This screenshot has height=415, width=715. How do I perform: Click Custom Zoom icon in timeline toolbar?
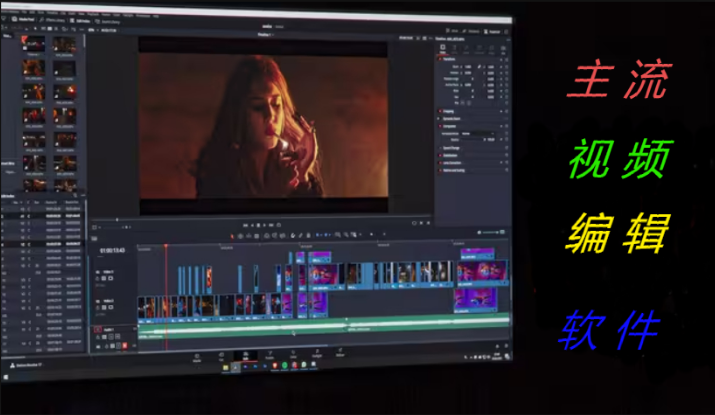(354, 235)
